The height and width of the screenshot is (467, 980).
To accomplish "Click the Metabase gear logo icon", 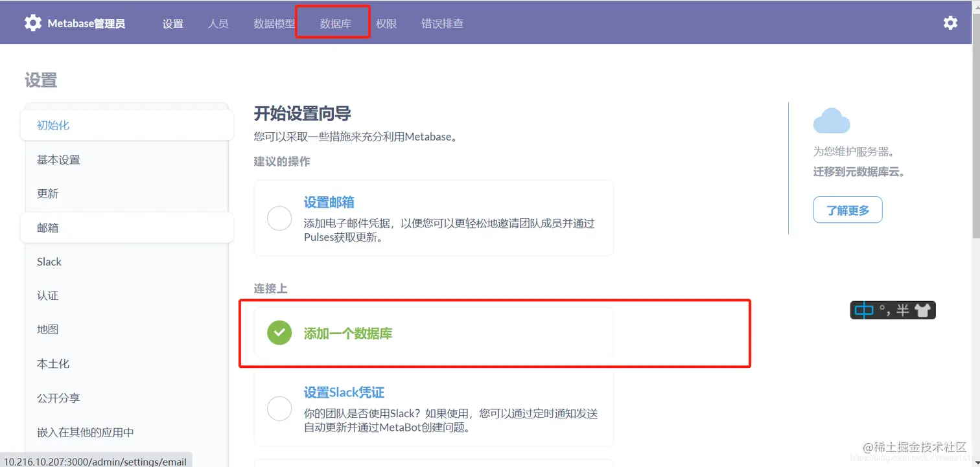I will tap(33, 23).
